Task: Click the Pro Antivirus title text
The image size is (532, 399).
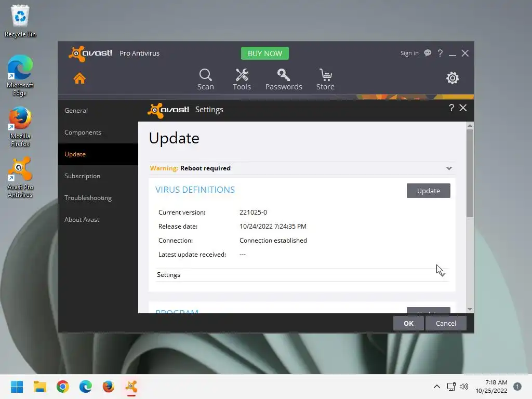Action: coord(139,54)
